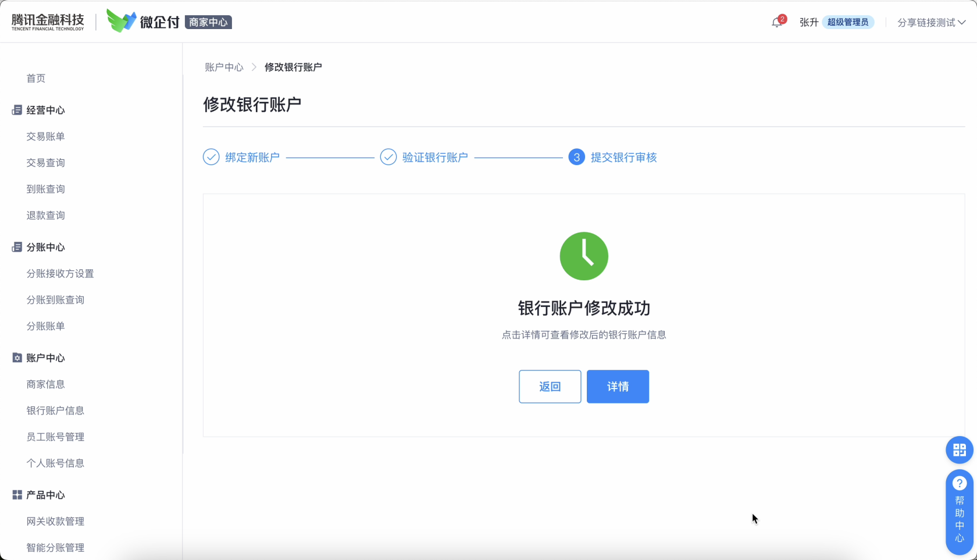The height and width of the screenshot is (560, 977).
Task: Click the 分账中心 section icon
Action: click(x=17, y=247)
